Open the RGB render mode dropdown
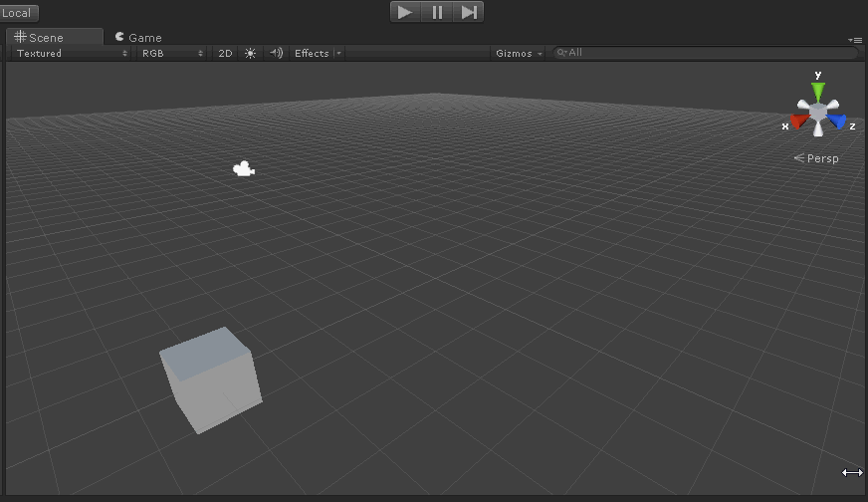868x502 pixels. click(x=172, y=53)
